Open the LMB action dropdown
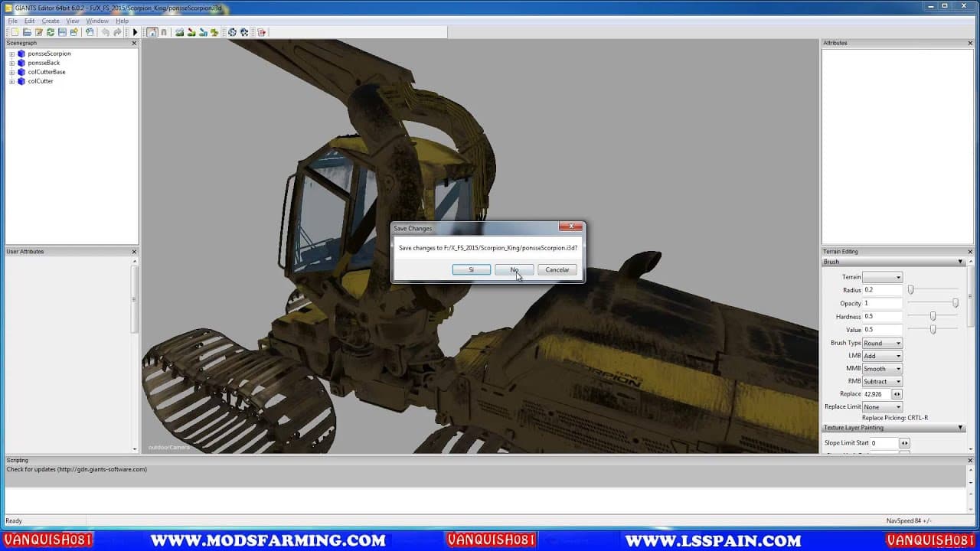Screen dimensions: 980x551 tap(882, 356)
